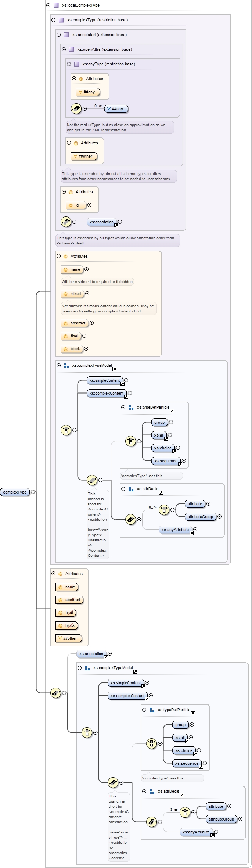Viewport: 252px width, 868px height.
Task: Click the xs:openAttrs extension base type icon
Action: [x=72, y=50]
